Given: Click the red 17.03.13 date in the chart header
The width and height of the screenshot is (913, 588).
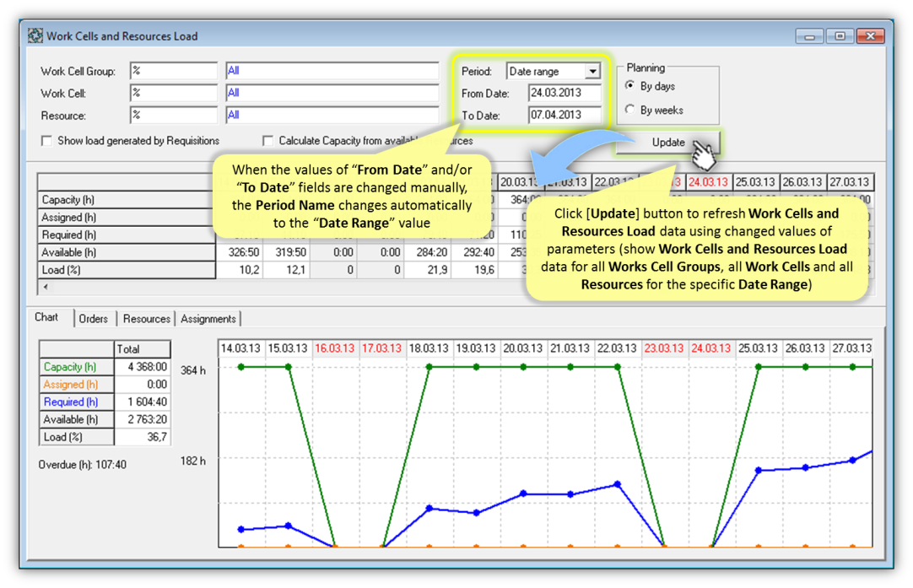Looking at the screenshot, I should click(382, 348).
